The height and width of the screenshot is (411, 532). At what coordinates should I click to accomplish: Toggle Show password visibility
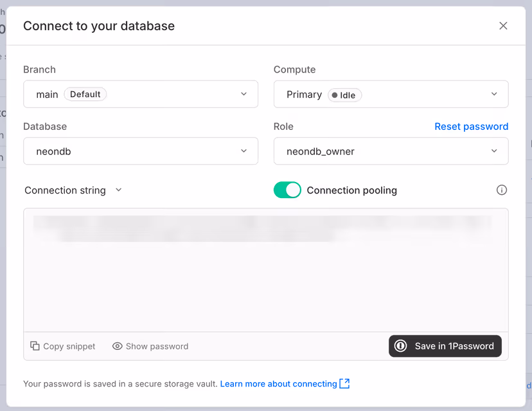tap(150, 346)
